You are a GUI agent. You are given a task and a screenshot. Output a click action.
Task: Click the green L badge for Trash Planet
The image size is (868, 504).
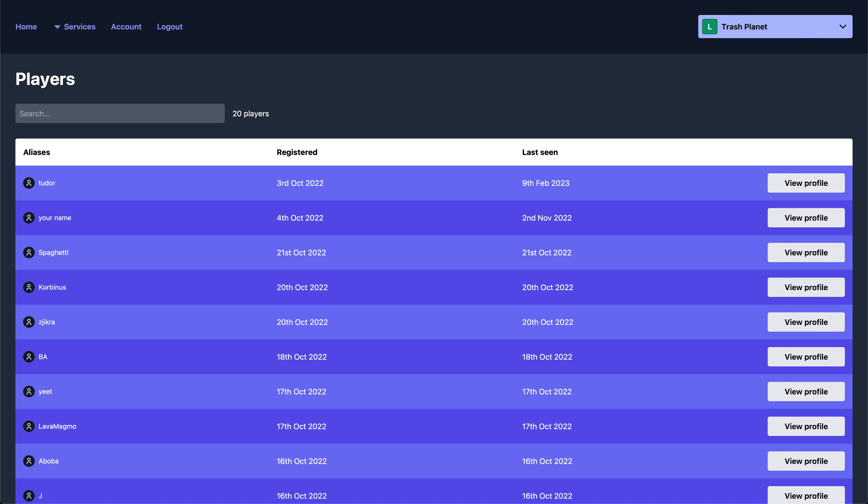(710, 27)
